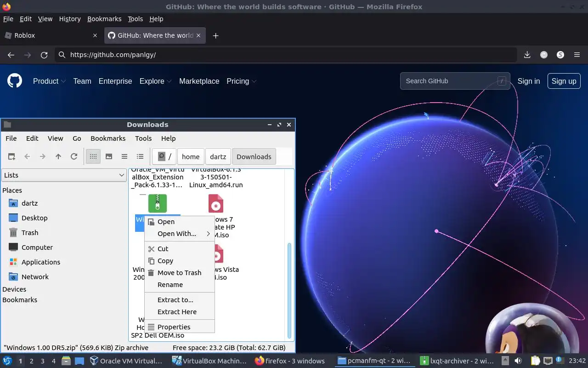Click the green zip archive file icon

[158, 203]
